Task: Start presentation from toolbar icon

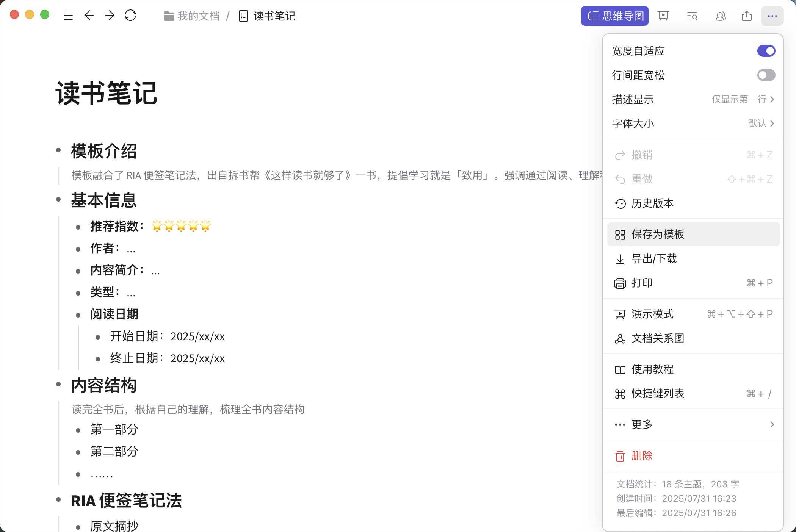Action: [x=663, y=16]
